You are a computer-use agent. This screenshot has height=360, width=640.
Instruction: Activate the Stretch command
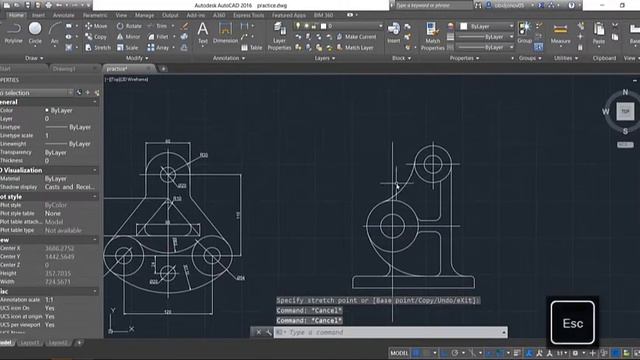[x=98, y=48]
